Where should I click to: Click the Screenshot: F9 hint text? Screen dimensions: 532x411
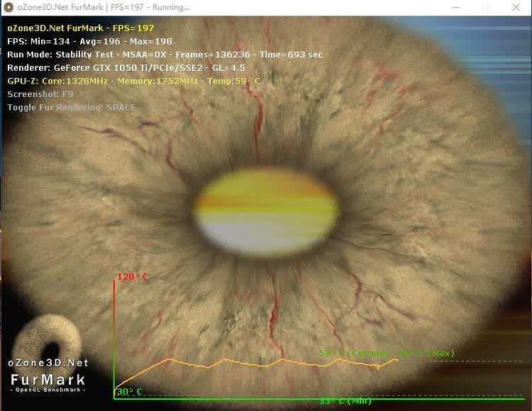click(x=40, y=94)
